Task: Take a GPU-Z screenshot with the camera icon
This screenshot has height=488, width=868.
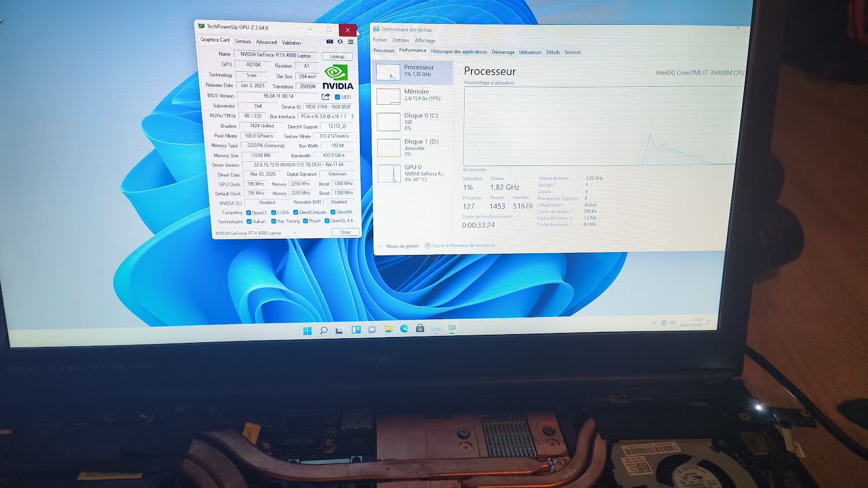Action: [330, 42]
